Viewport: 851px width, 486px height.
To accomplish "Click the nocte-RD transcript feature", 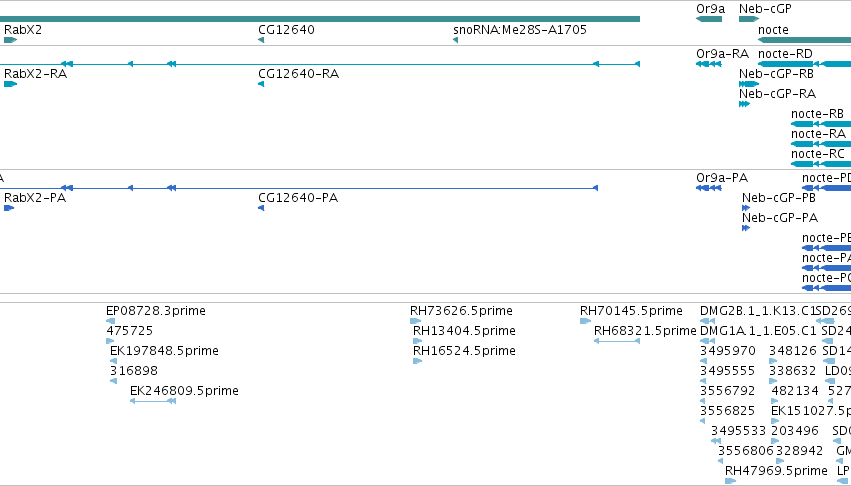I will (x=804, y=64).
